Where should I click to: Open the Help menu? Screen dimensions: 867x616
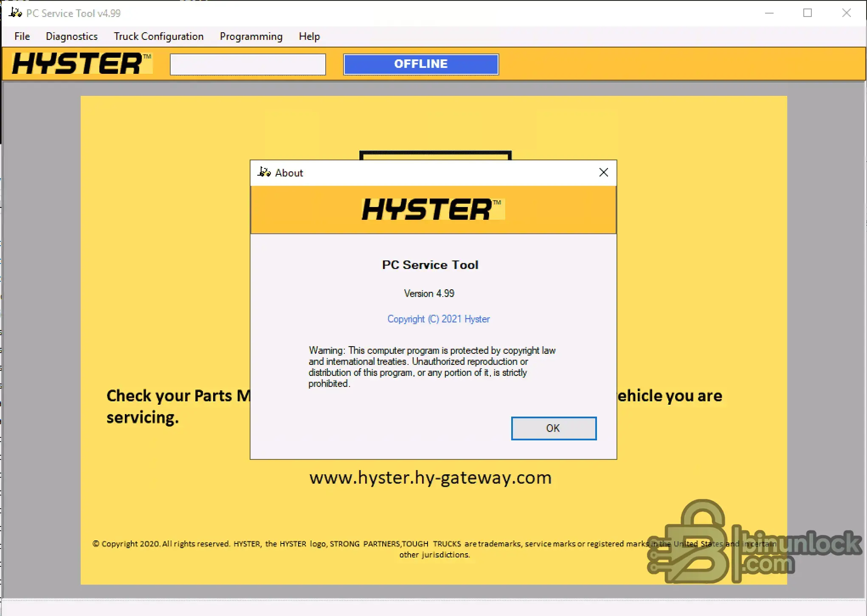tap(310, 36)
